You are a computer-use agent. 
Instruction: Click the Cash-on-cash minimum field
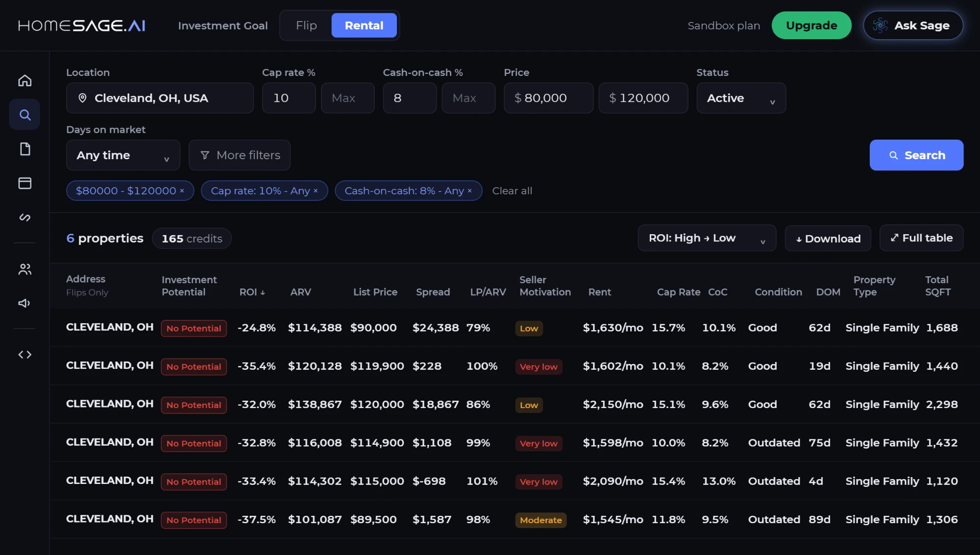point(410,98)
